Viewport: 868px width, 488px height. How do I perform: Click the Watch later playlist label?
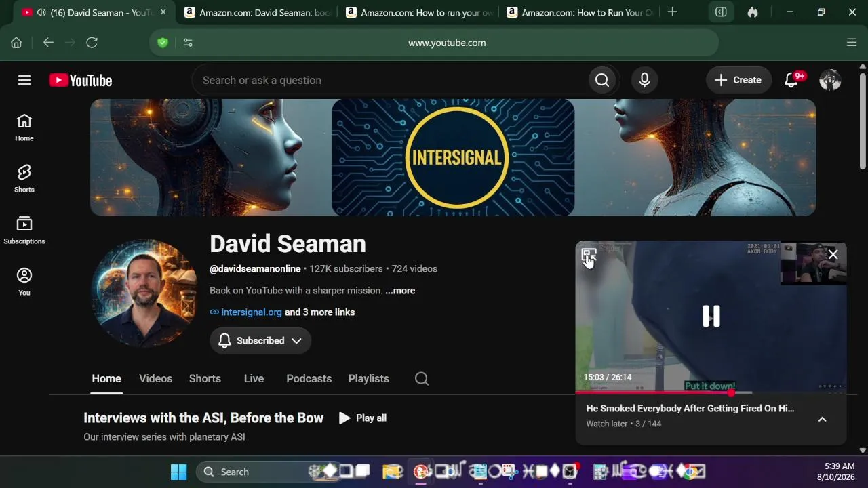[607, 424]
